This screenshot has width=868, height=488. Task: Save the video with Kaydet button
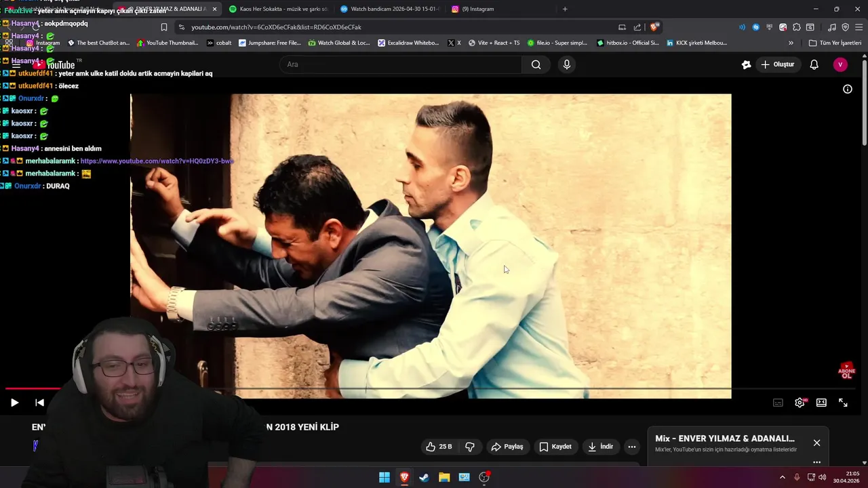pyautogui.click(x=555, y=447)
